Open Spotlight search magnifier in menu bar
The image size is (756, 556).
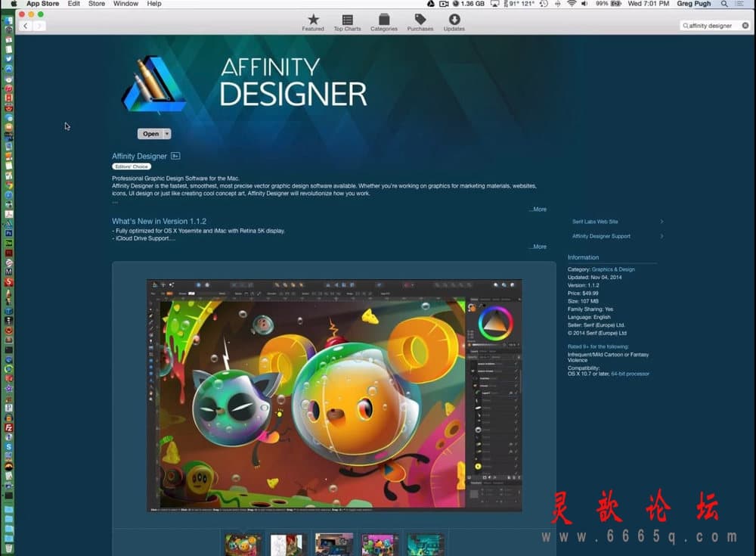724,3
